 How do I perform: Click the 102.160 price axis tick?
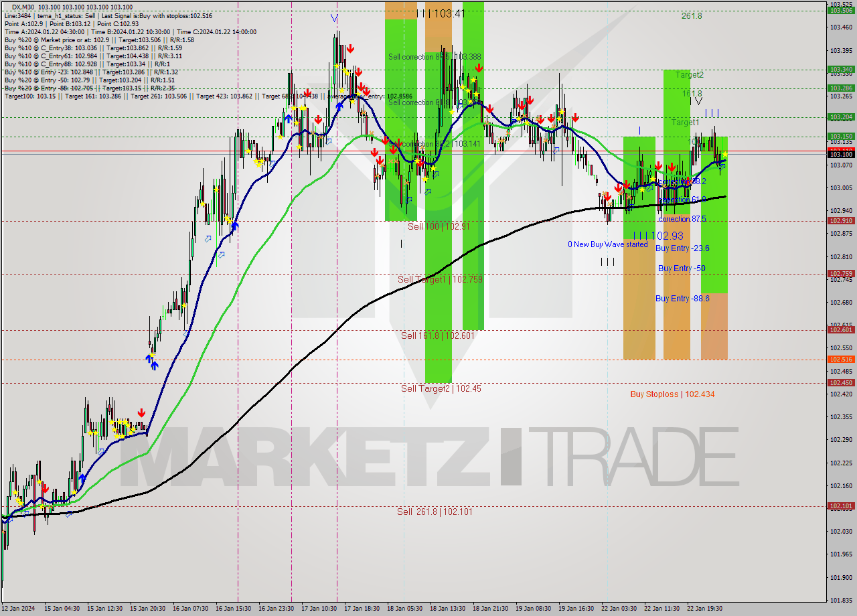tap(841, 485)
